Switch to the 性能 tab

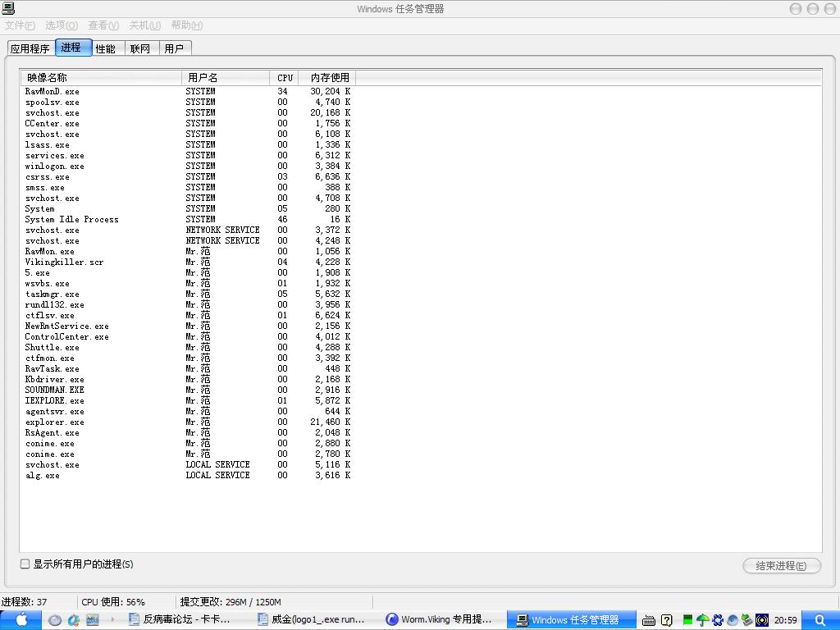click(x=107, y=48)
